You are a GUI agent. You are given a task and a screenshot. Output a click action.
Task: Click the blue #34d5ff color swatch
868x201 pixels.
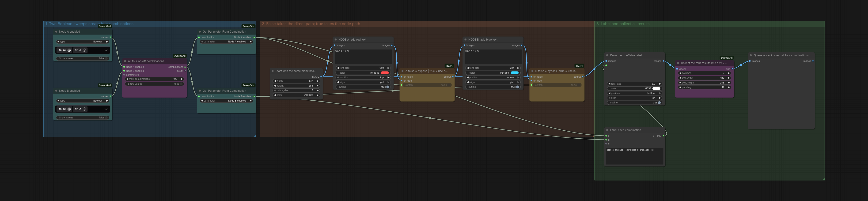click(515, 73)
